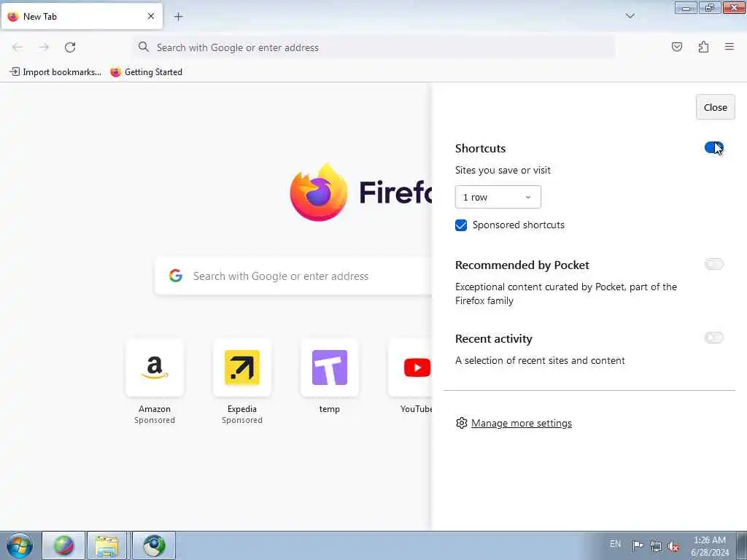Open the Save to Pocket icon

(x=676, y=47)
